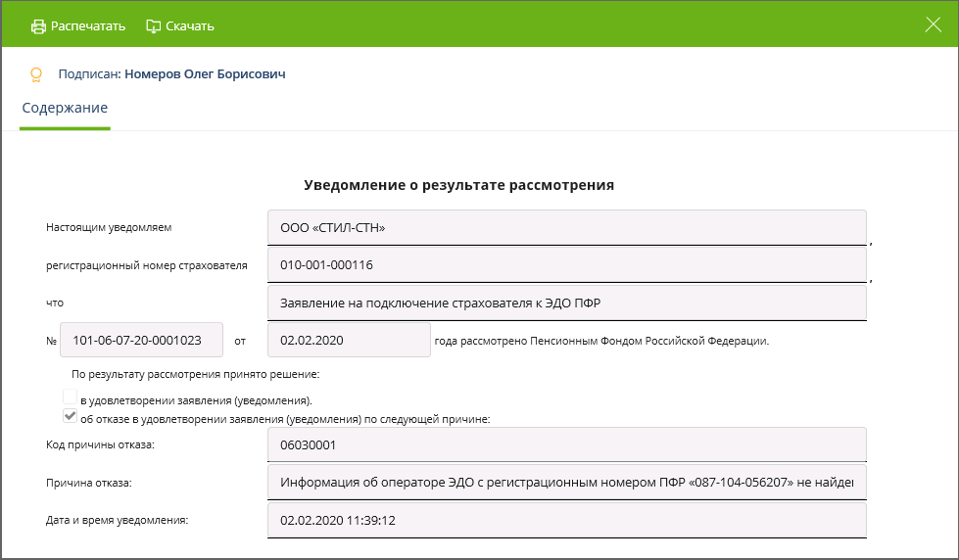Click the 'Код причины отказа:' label
The width and height of the screenshot is (959, 560).
click(100, 445)
